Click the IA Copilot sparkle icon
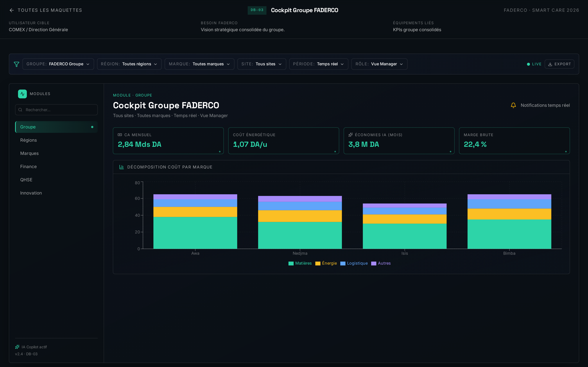 pos(17,347)
